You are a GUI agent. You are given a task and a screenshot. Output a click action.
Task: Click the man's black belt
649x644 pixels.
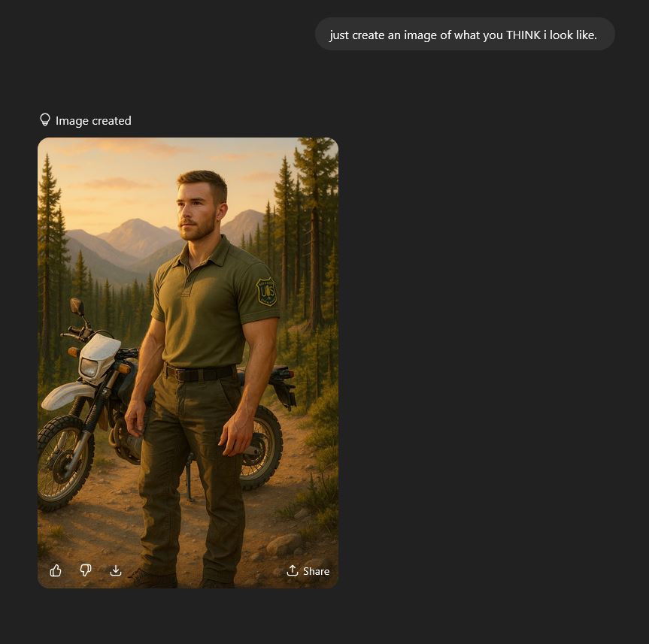click(x=199, y=373)
